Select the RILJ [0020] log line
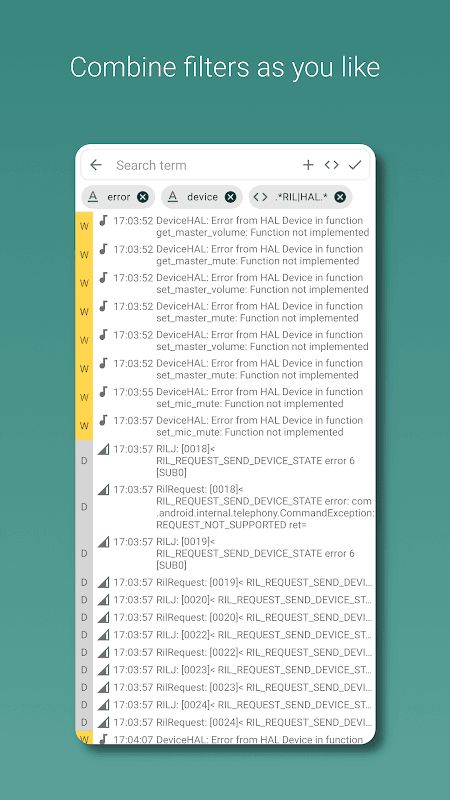 pos(226,599)
